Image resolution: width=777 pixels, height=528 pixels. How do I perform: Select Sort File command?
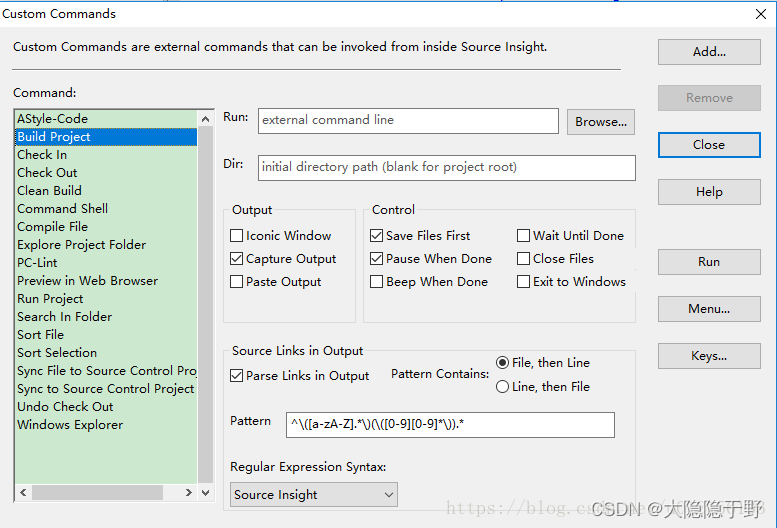click(106, 334)
